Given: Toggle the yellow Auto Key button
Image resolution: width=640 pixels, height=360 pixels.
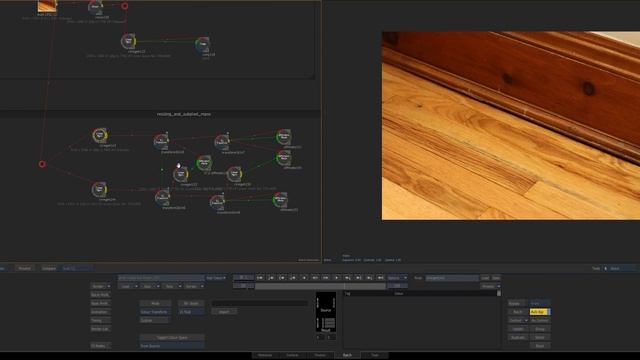Looking at the screenshot, I should [x=540, y=312].
